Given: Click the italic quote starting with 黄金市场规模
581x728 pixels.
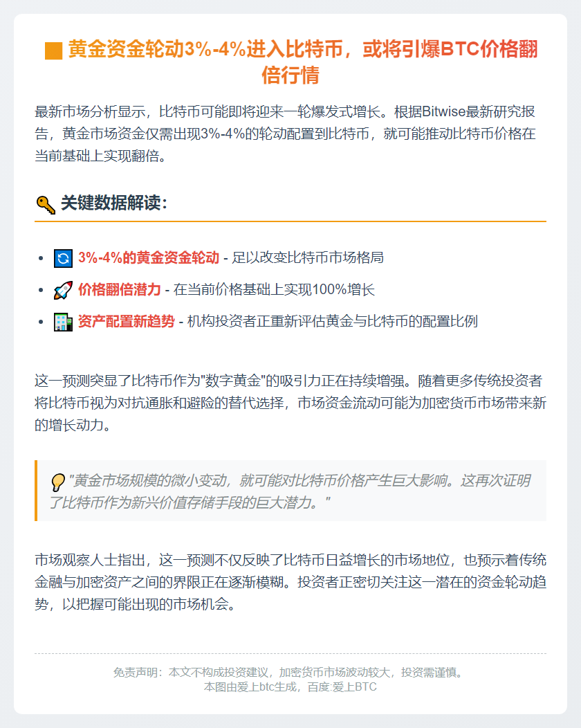Looking at the screenshot, I should coord(290,491).
